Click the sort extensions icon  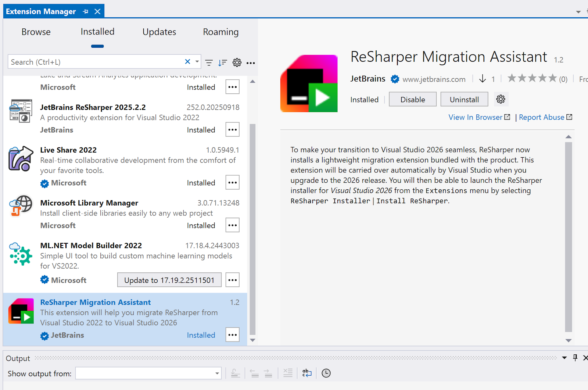(x=222, y=62)
